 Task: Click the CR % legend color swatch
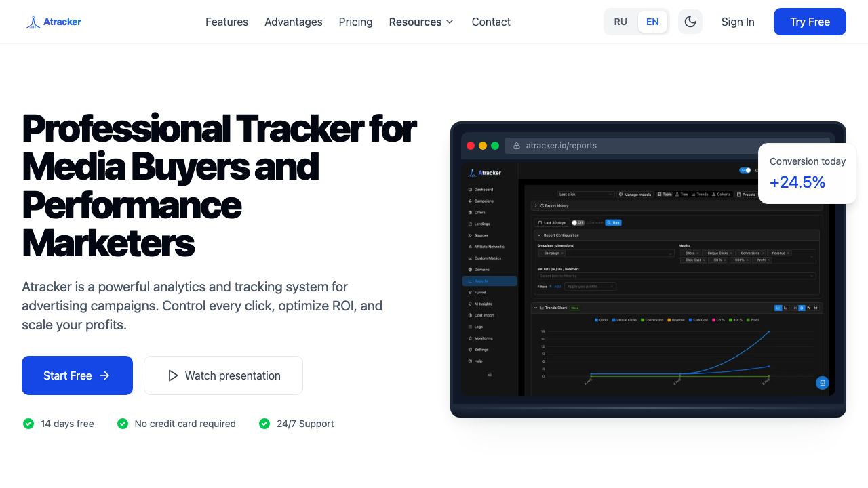(713, 320)
